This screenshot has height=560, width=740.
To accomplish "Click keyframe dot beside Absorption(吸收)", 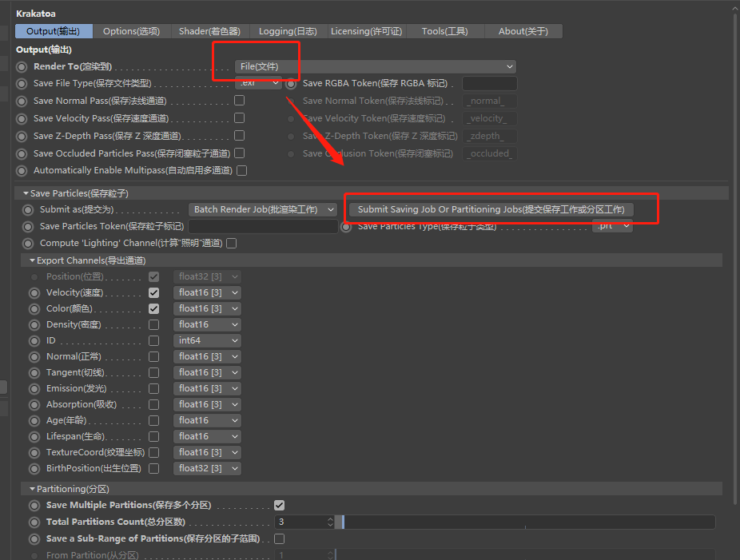I will (x=34, y=405).
